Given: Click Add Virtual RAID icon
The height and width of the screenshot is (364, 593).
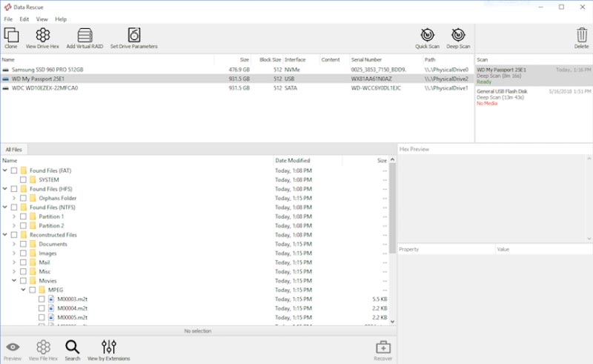Looking at the screenshot, I should click(x=85, y=36).
